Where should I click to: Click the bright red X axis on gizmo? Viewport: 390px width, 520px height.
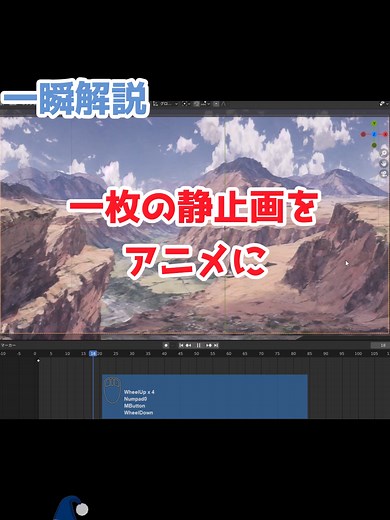tap(385, 134)
